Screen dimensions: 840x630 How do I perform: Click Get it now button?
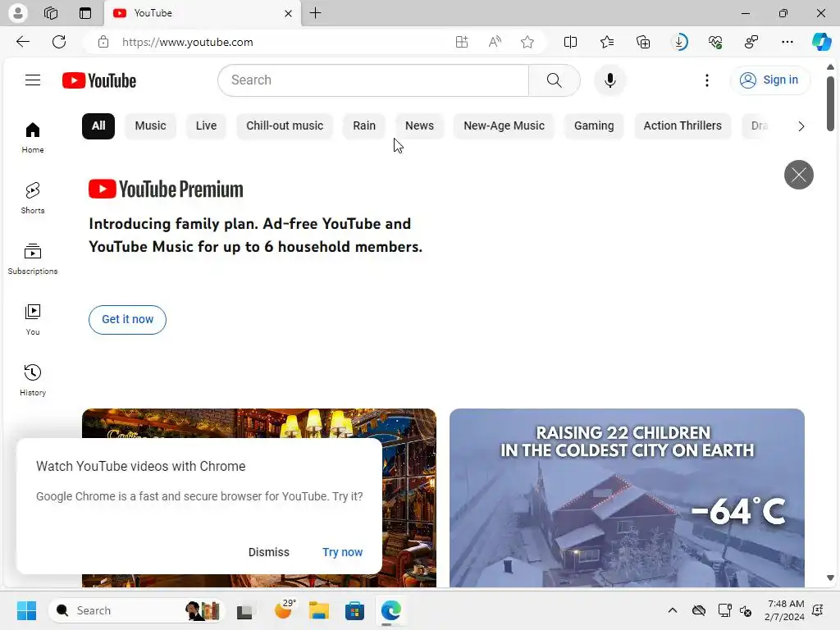127,319
